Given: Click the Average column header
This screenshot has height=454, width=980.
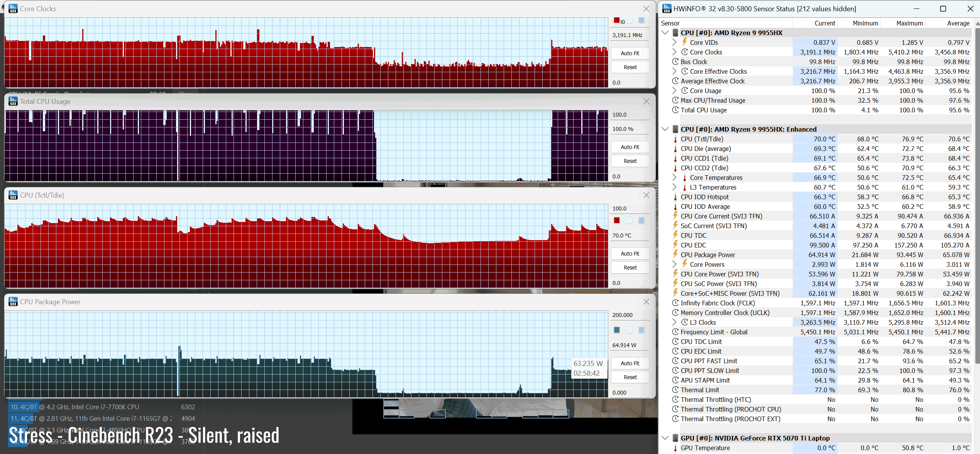Looking at the screenshot, I should click(x=958, y=23).
